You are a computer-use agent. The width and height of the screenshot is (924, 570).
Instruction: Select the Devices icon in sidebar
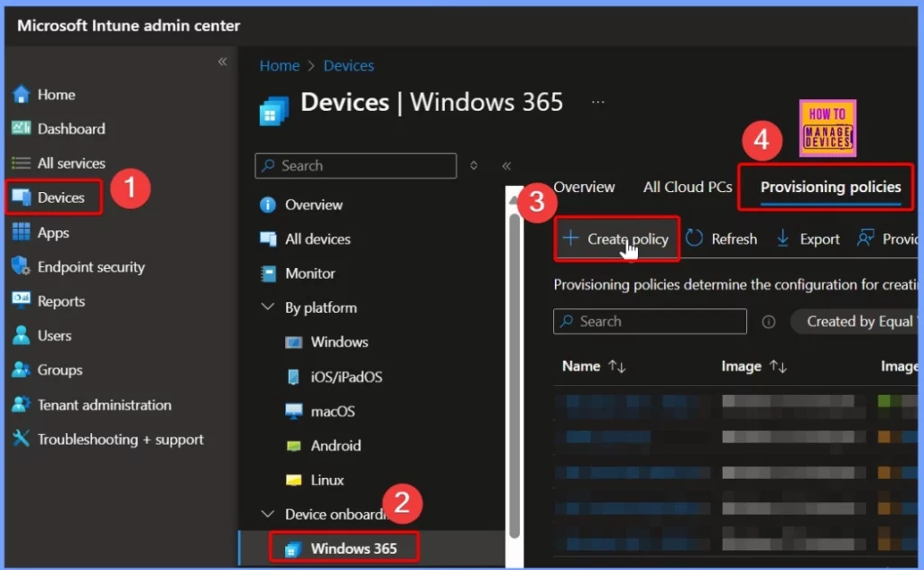point(22,198)
